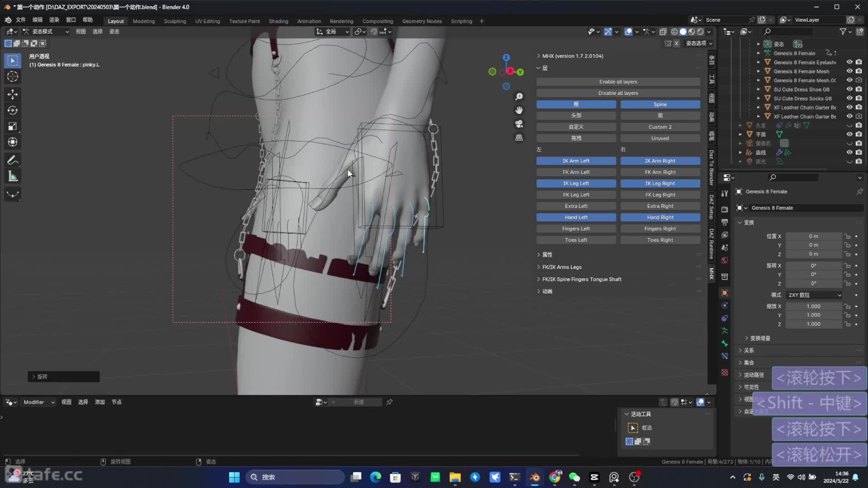Hide SU Cute Dress Socks G8 object
868x488 pixels.
click(x=849, y=99)
